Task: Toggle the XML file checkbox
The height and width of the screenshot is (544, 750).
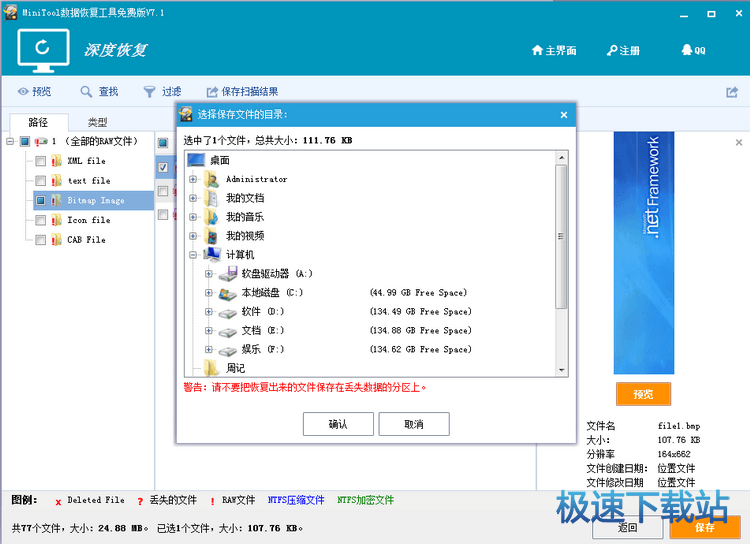Action: pos(41,161)
